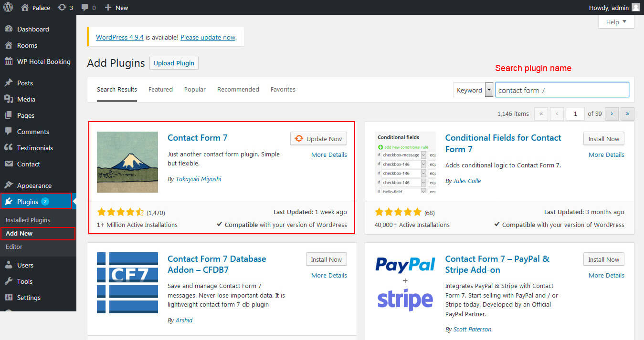
Task: Open the comments bubble showing 0
Action: [88, 8]
